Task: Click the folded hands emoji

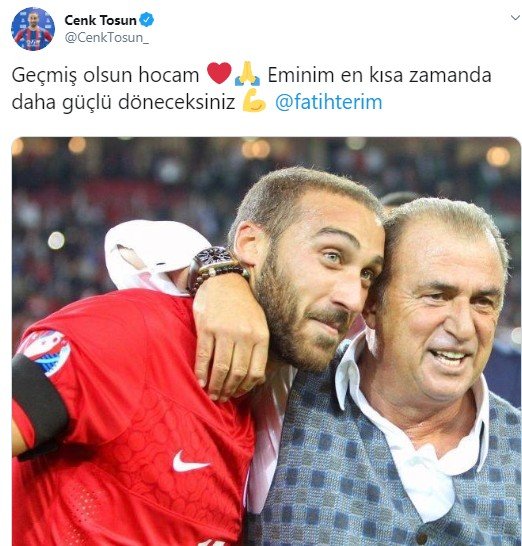Action: (247, 73)
